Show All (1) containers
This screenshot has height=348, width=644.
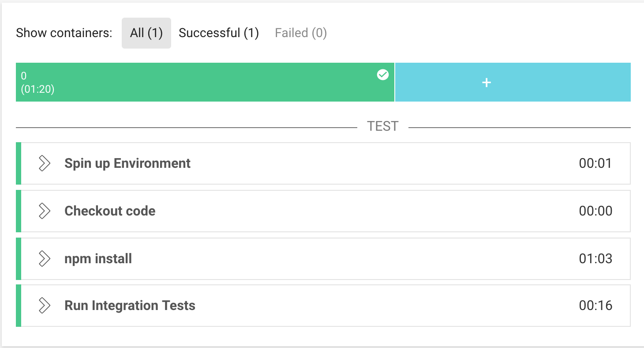pos(146,33)
